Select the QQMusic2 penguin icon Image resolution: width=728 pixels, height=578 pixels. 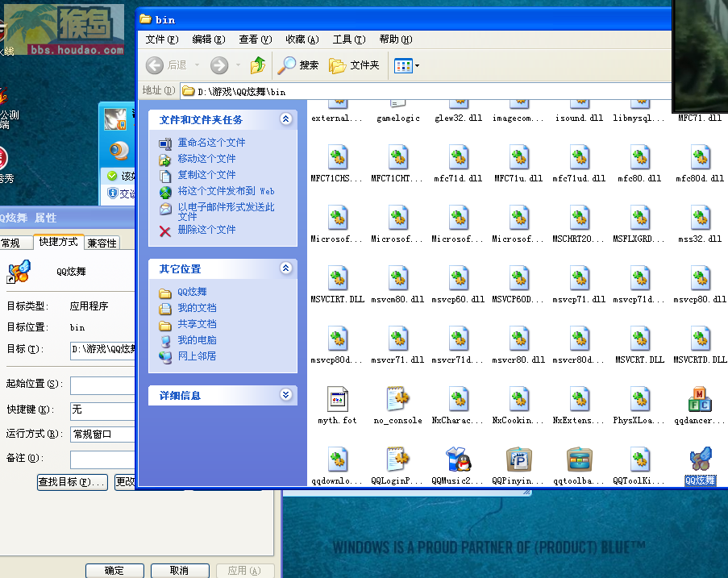click(x=458, y=459)
